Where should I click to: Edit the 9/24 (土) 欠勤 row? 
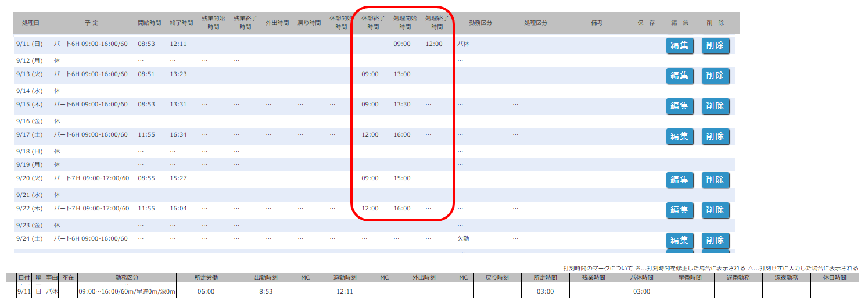coord(680,240)
